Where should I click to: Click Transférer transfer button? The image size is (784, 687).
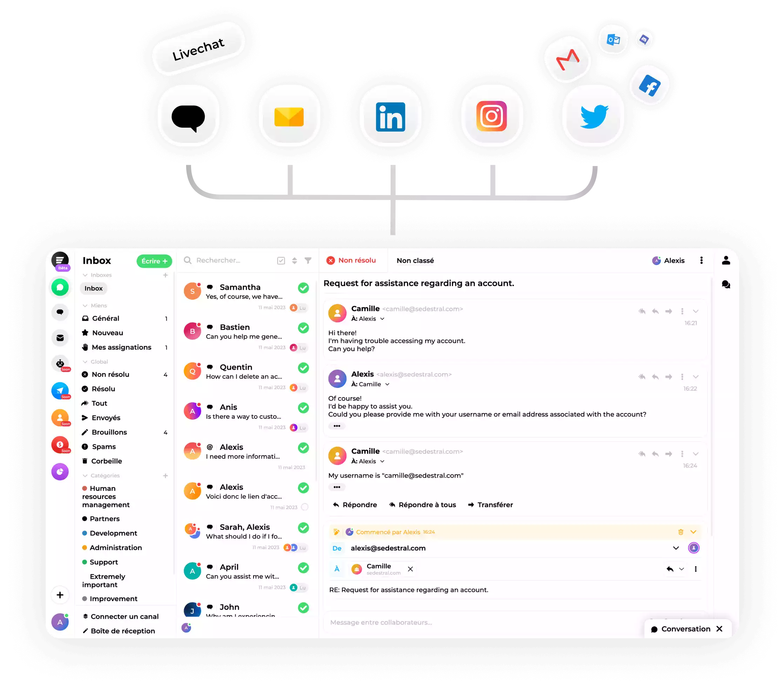click(490, 504)
